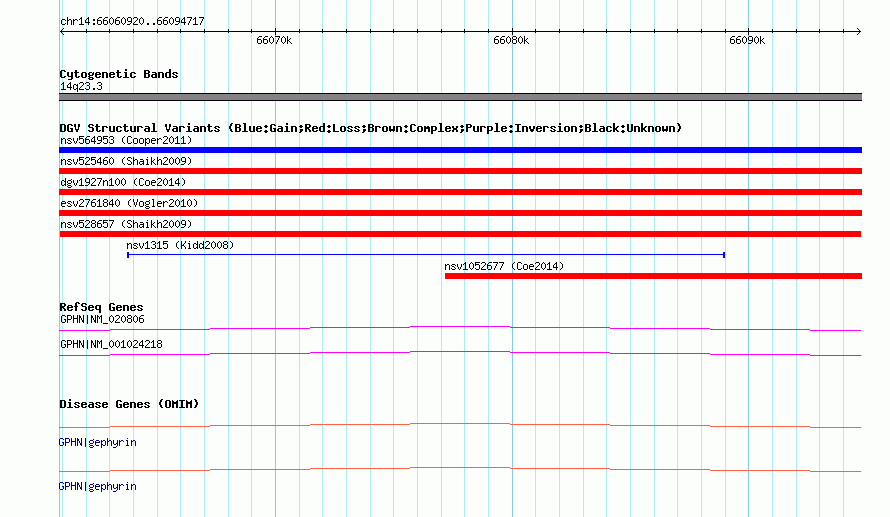Open the first GPHN|gephyrin OMIM link
The height and width of the screenshot is (517, 890).
97,442
